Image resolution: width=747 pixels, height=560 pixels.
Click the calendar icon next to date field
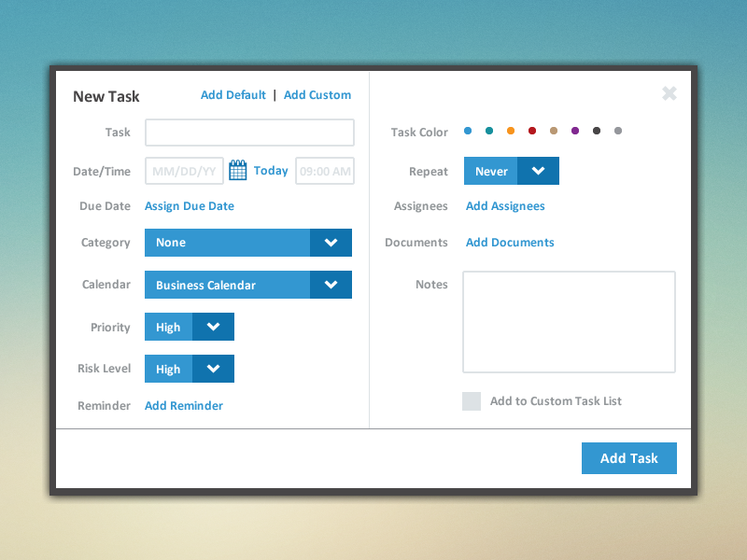tap(237, 169)
